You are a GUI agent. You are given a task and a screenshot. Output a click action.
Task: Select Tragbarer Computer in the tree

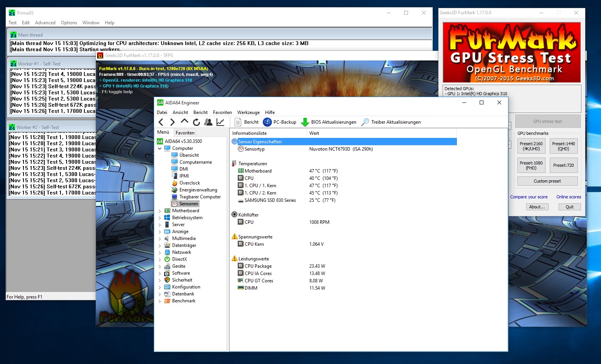pyautogui.click(x=200, y=197)
